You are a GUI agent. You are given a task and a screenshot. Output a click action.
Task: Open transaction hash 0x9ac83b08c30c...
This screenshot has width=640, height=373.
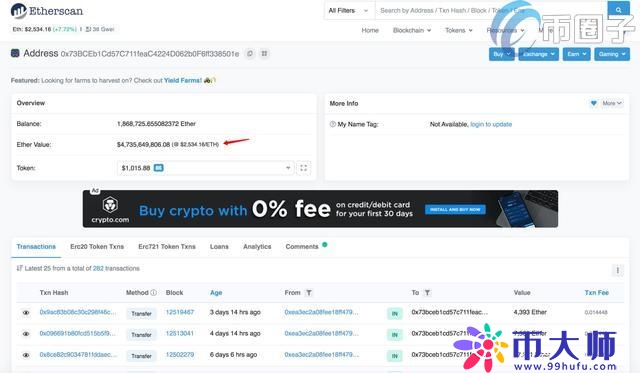(78, 312)
